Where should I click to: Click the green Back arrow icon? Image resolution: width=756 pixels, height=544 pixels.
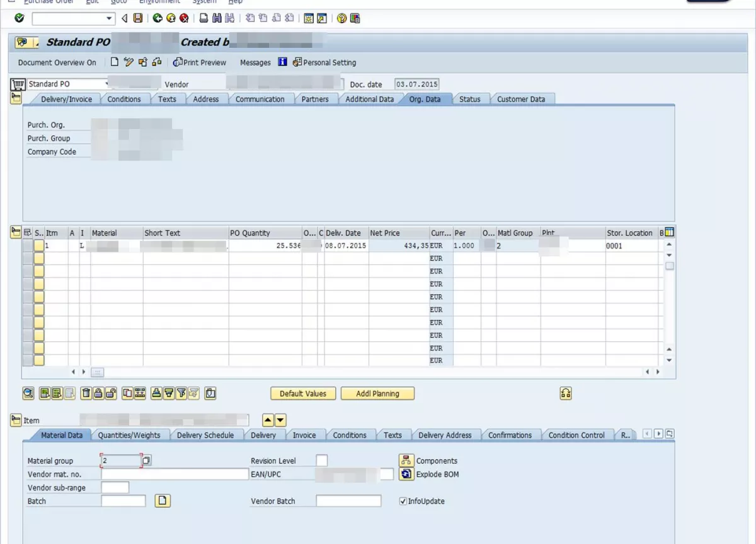157,18
